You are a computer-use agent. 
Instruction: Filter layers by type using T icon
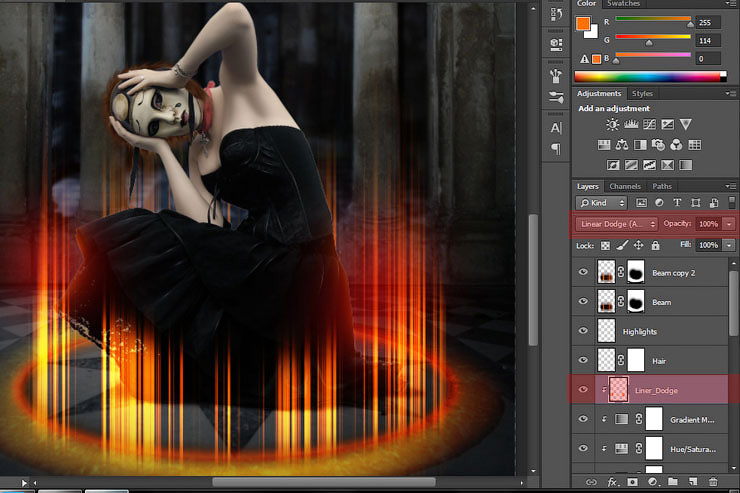677,203
